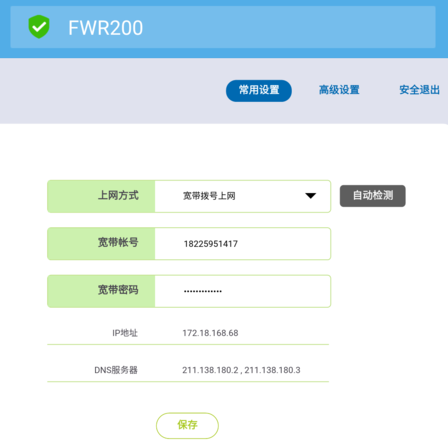
Task: Save settings with the 保存 button
Action: (187, 426)
